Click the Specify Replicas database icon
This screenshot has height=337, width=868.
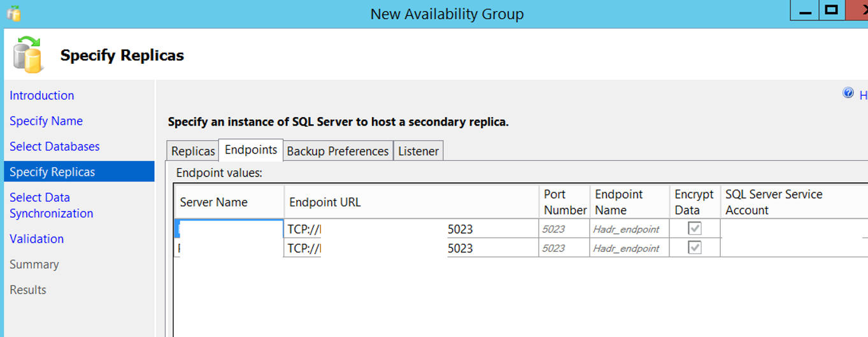[x=27, y=54]
